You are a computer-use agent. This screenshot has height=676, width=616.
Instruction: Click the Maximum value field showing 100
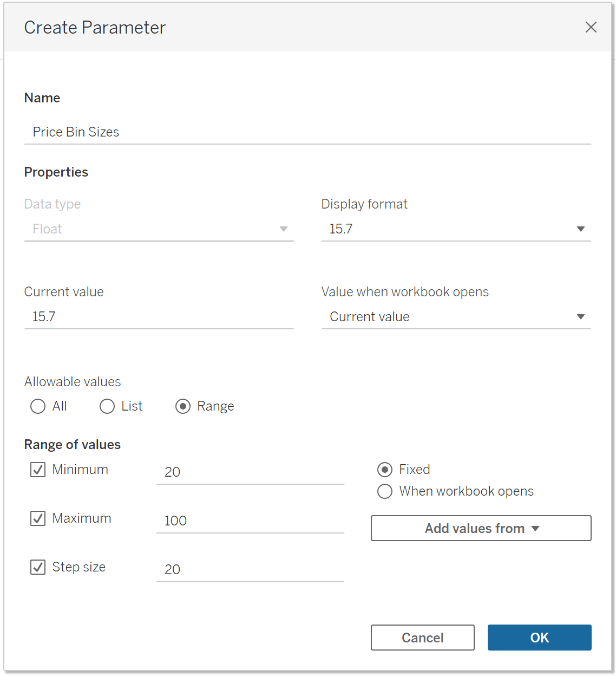[x=250, y=521]
